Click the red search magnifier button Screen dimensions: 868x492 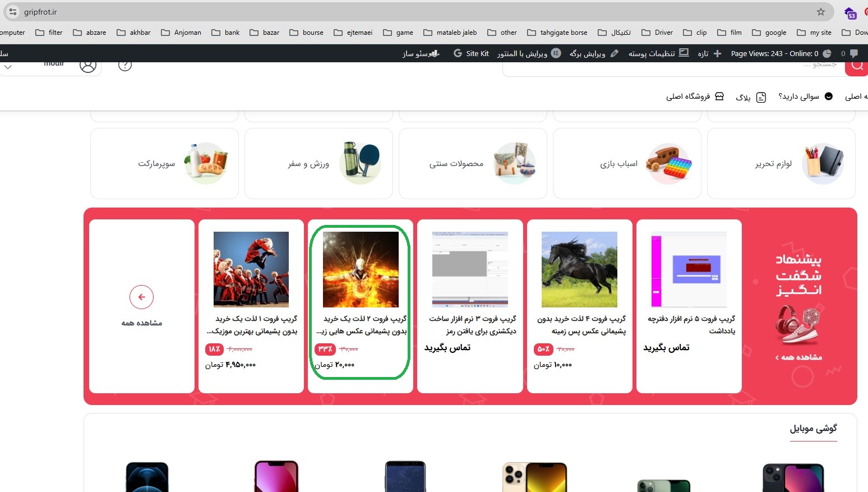pyautogui.click(x=857, y=67)
